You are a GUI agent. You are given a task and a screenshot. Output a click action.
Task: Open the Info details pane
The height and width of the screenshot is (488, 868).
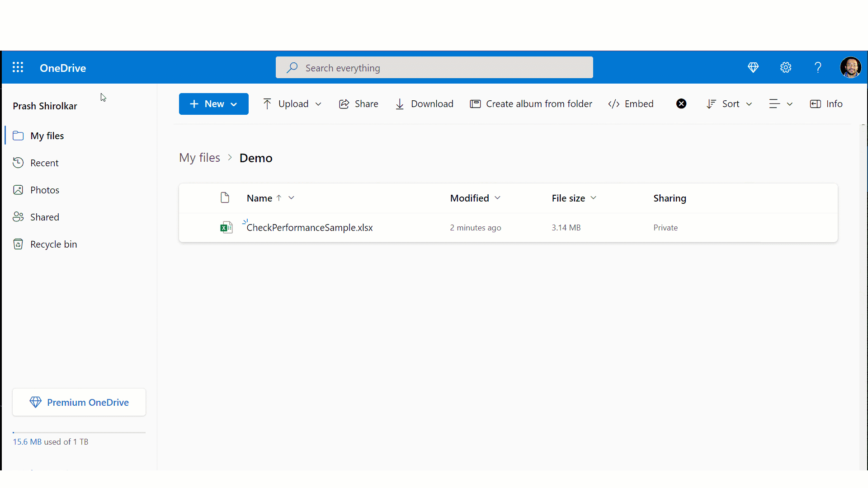pyautogui.click(x=826, y=104)
